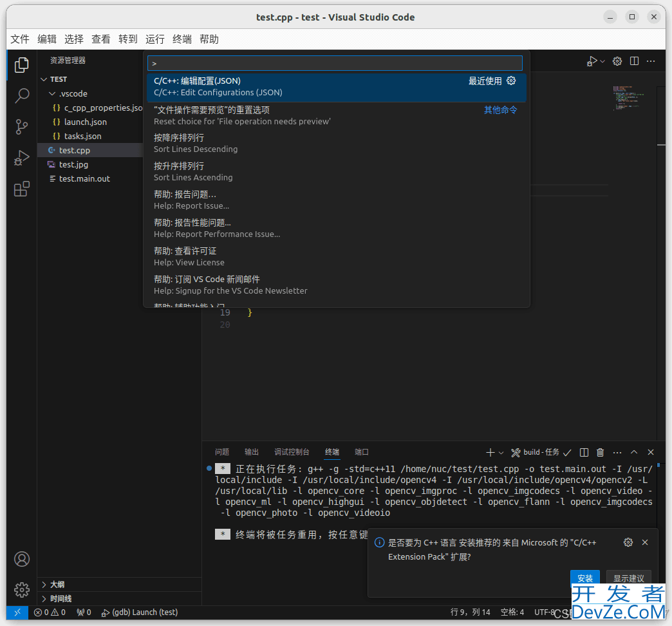Split the terminal panel
This screenshot has height=626, width=672.
(x=584, y=452)
